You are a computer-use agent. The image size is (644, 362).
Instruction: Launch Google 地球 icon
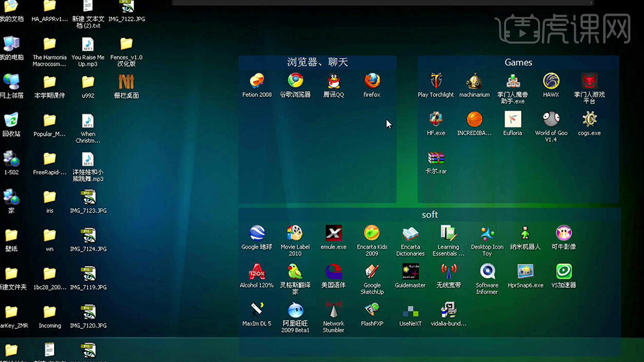tap(257, 233)
